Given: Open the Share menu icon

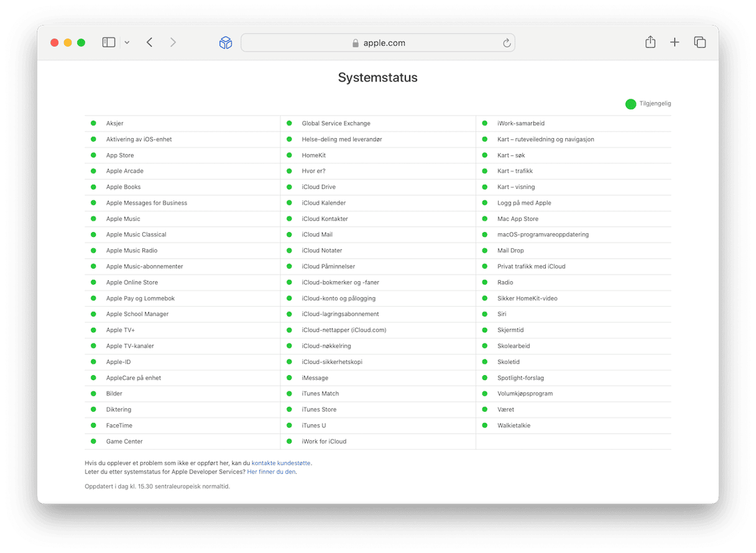Looking at the screenshot, I should click(x=650, y=42).
